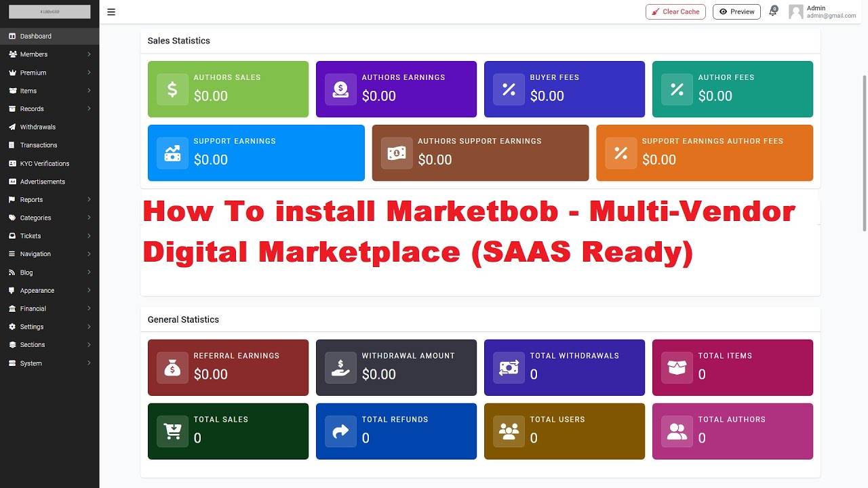Click the Total Users group icon
Viewport: 868px width, 488px height.
pyautogui.click(x=509, y=432)
